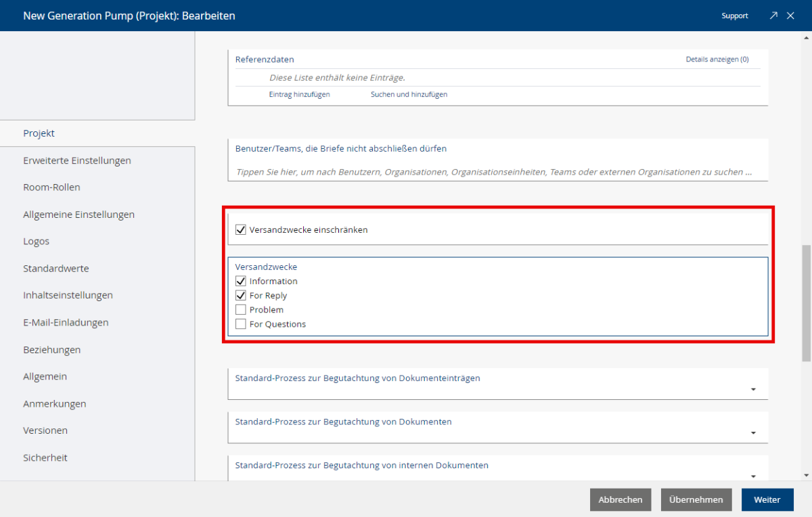This screenshot has width=812, height=517.
Task: Enable the Problem checkbox
Action: tap(241, 310)
